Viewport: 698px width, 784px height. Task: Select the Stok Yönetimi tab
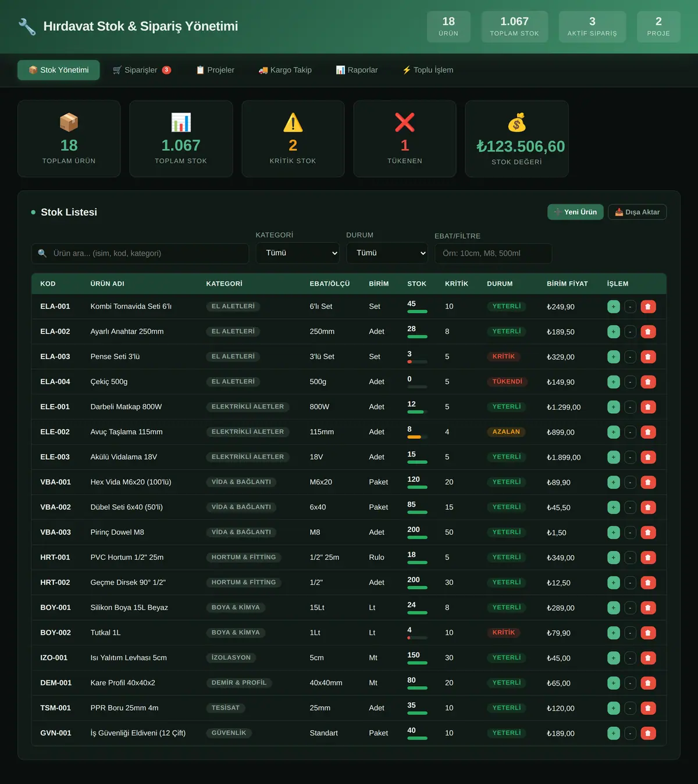59,70
